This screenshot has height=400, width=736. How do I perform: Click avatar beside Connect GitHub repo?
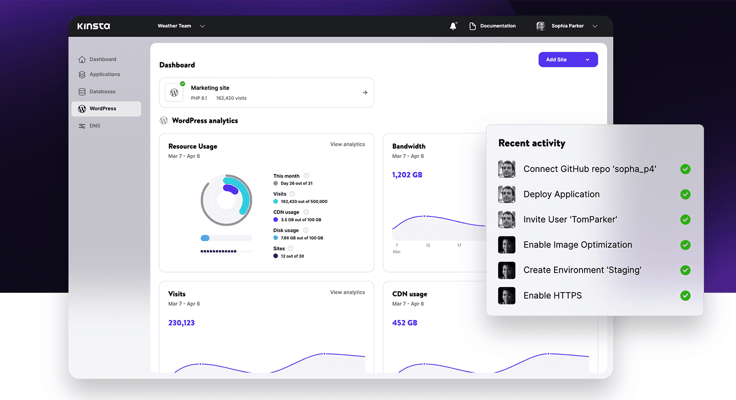tap(506, 169)
